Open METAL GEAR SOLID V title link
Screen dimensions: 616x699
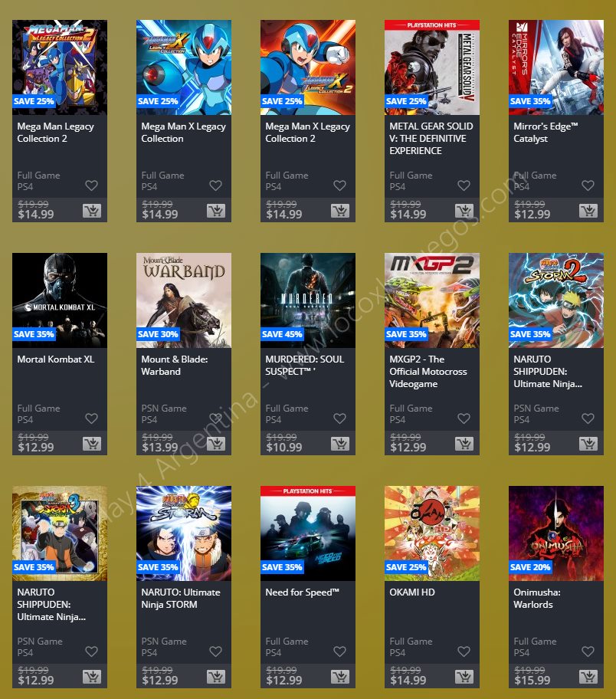tap(431, 139)
